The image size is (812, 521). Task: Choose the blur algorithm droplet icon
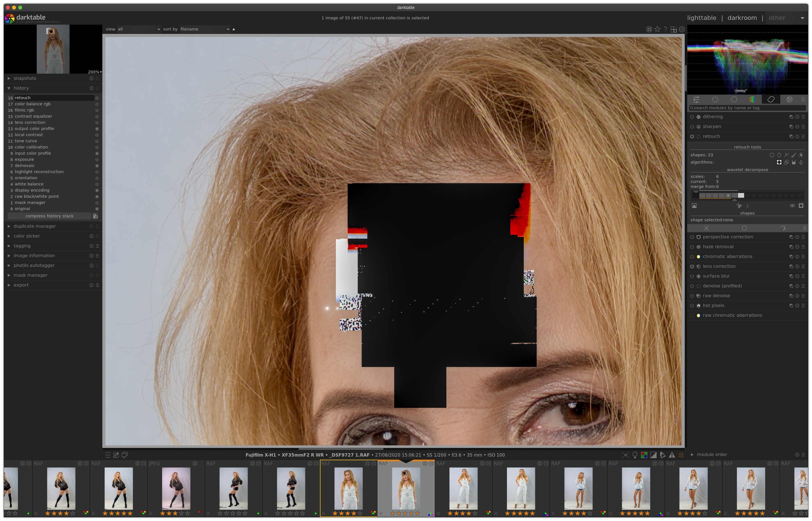[x=801, y=162]
